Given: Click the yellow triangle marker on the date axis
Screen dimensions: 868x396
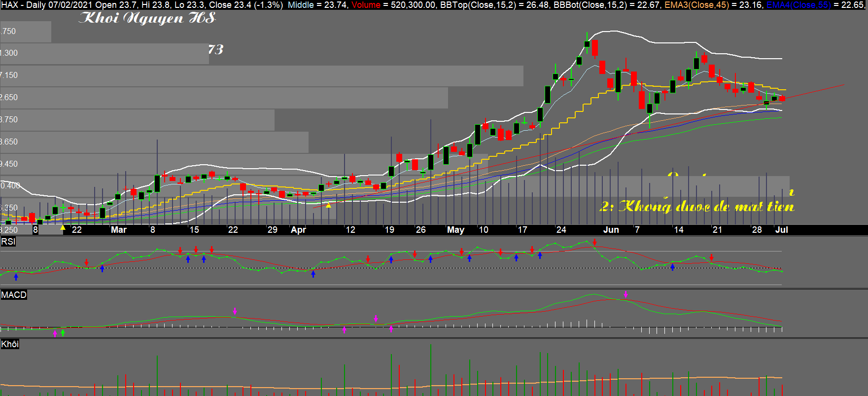Looking at the screenshot, I should pos(63,228).
